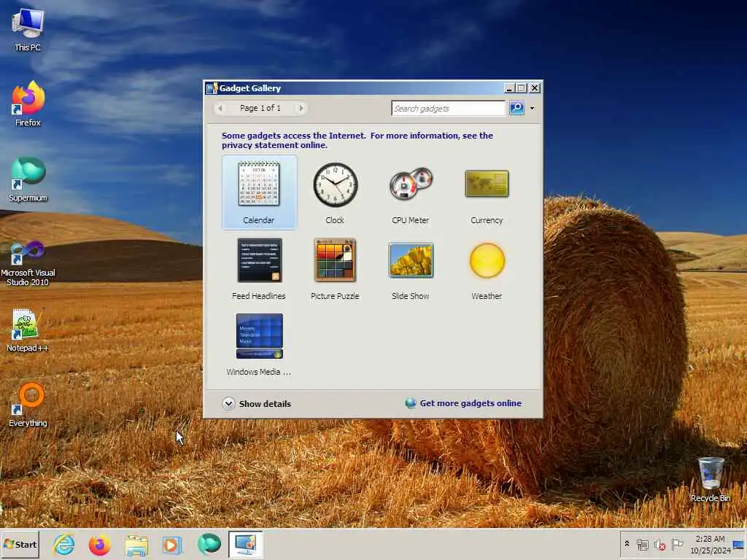Click the search magnifier button

point(516,108)
